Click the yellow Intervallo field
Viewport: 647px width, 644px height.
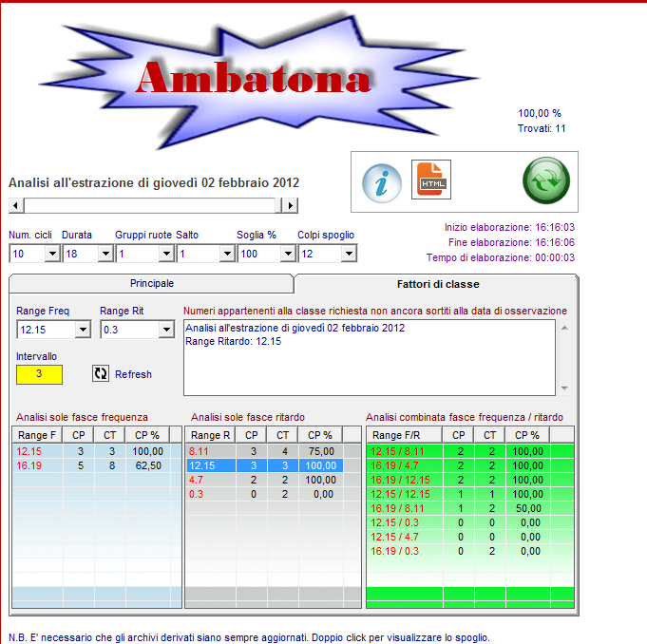point(39,374)
